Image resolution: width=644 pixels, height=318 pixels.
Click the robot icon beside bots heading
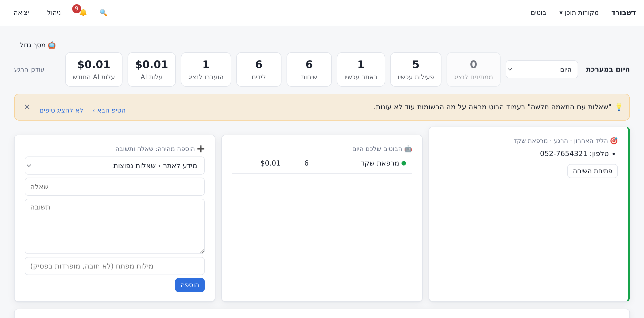click(x=408, y=149)
